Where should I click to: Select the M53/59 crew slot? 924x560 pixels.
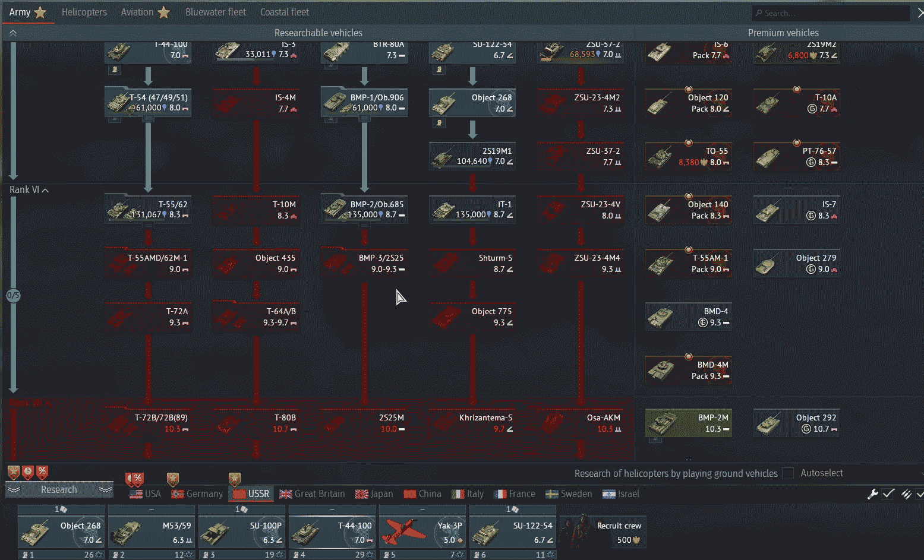pos(152,532)
